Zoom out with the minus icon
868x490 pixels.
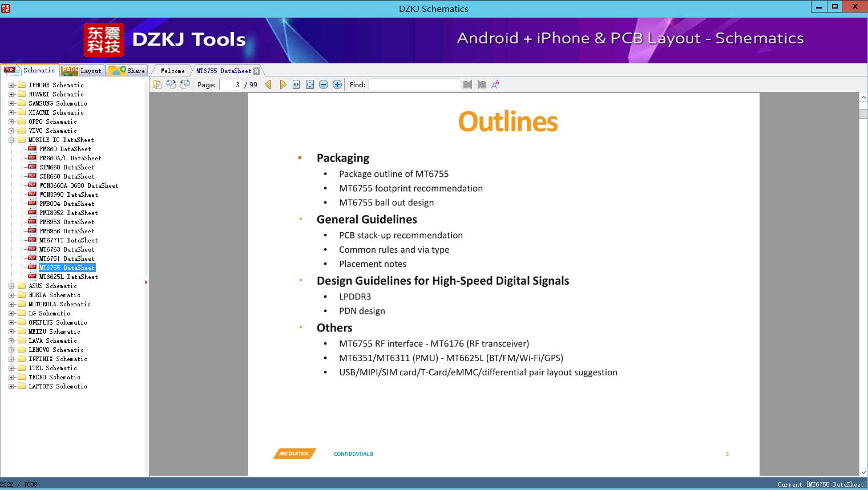[324, 84]
